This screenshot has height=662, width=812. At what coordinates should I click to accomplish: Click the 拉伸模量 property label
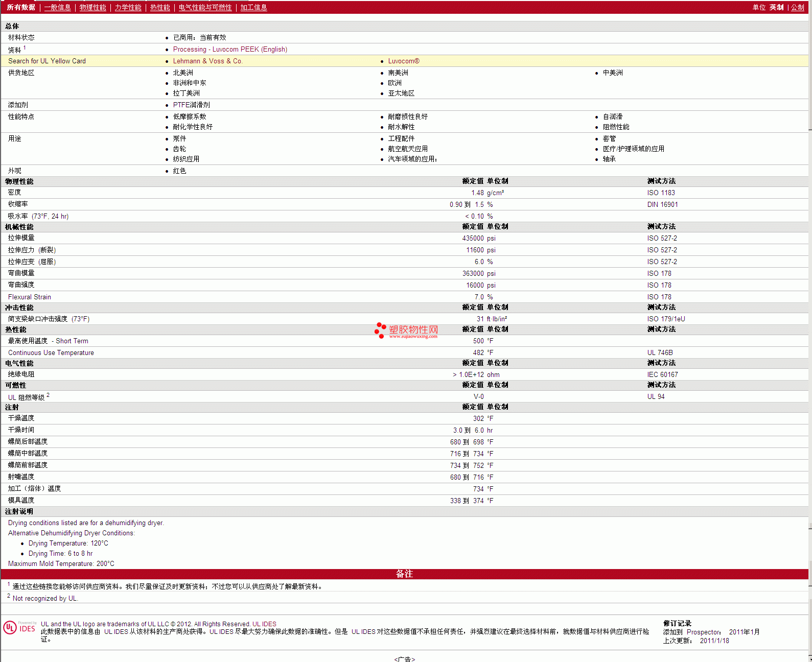[21, 238]
